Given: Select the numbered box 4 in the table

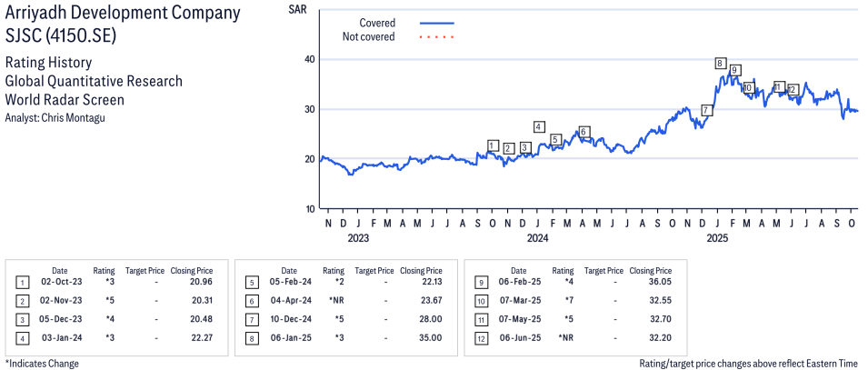Looking at the screenshot, I should (x=23, y=337).
